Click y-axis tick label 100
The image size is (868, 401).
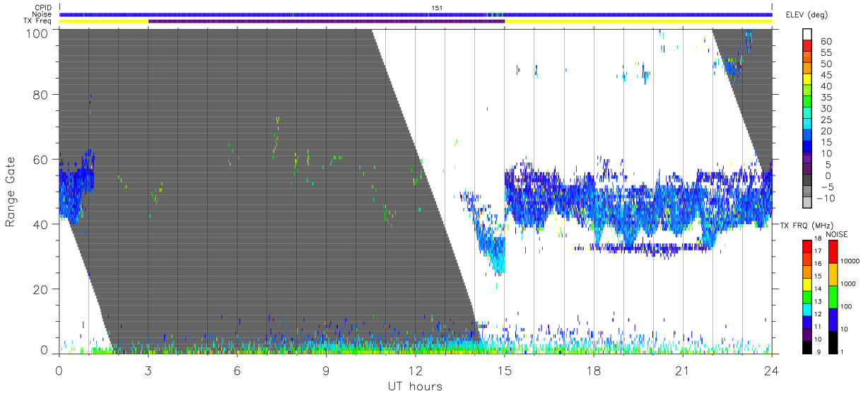pos(37,33)
